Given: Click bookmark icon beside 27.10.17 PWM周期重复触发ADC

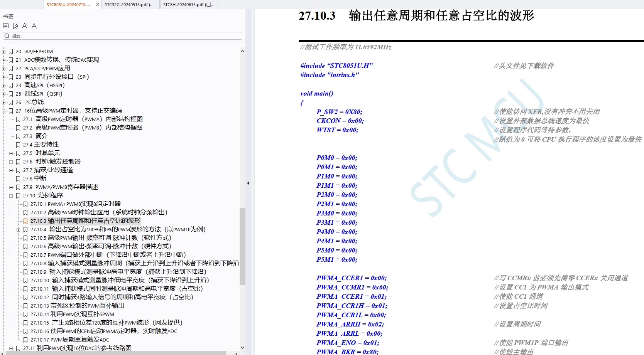Looking at the screenshot, I should (25, 340).
